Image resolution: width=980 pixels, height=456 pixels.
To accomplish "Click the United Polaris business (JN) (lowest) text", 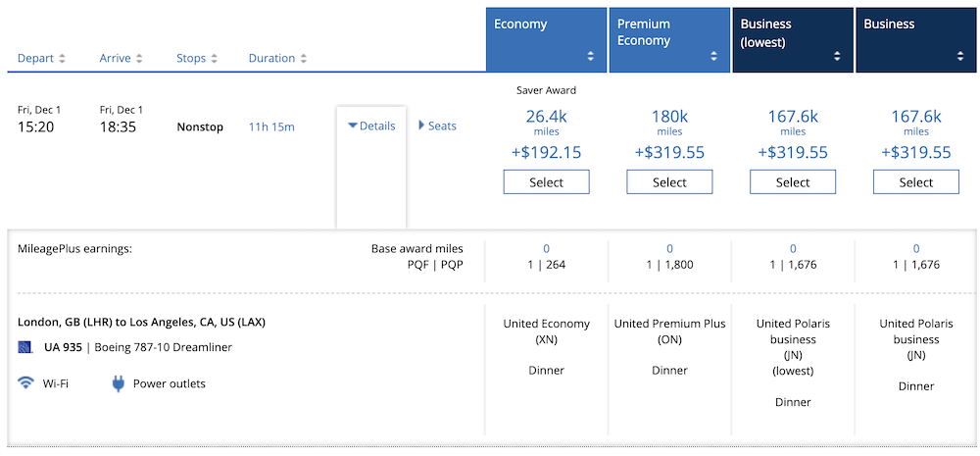I will pyautogui.click(x=793, y=347).
